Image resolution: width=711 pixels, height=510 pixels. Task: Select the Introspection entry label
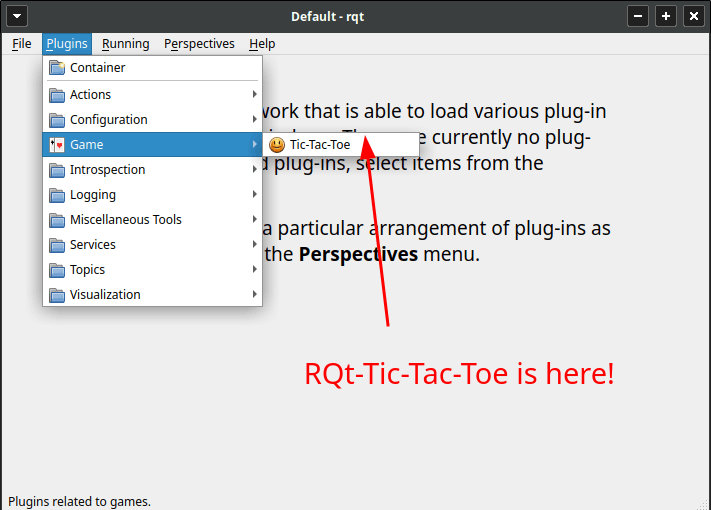pyautogui.click(x=107, y=170)
